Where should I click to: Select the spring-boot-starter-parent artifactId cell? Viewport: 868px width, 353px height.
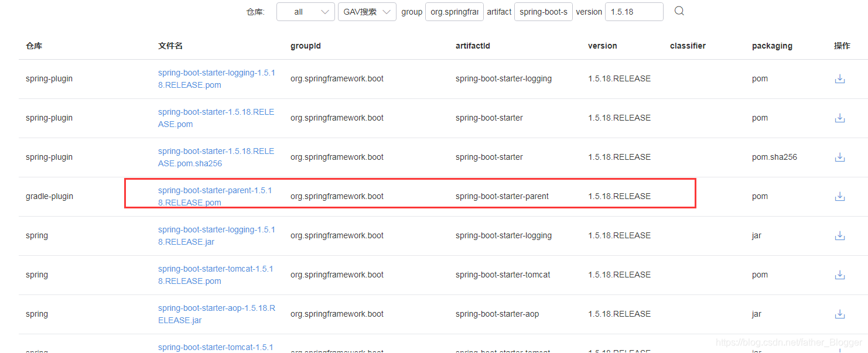tap(502, 196)
